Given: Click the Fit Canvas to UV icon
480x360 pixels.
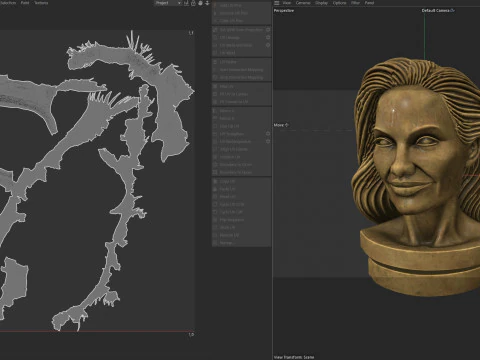Looking at the screenshot, I should click(x=215, y=102).
